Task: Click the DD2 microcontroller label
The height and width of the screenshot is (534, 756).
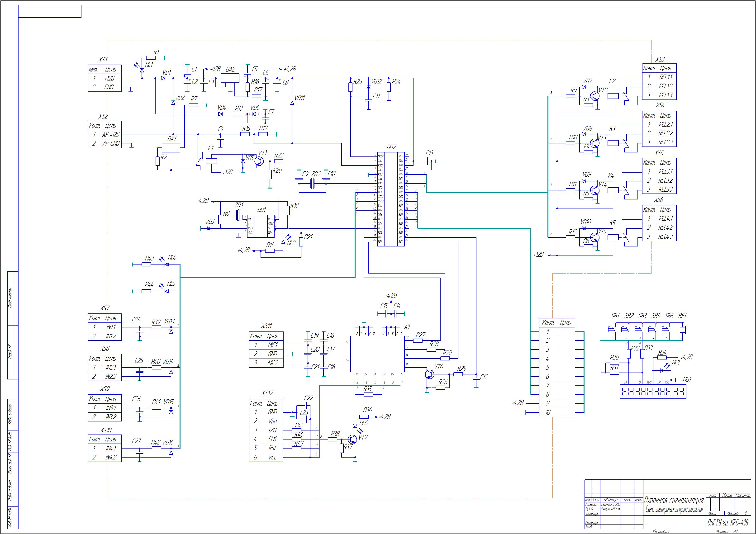Action: [391, 147]
